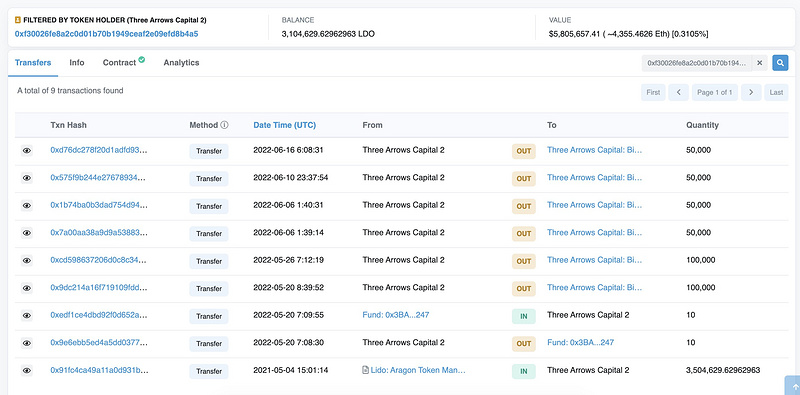Go to previous page with left chevron
Image resolution: width=800 pixels, height=395 pixels.
pos(679,92)
